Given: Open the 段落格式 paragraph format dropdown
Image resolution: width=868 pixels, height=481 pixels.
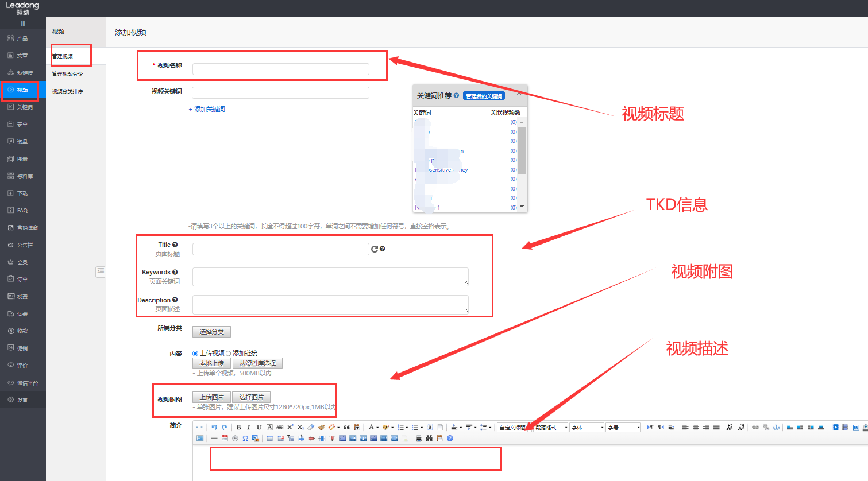Looking at the screenshot, I should click(550, 428).
